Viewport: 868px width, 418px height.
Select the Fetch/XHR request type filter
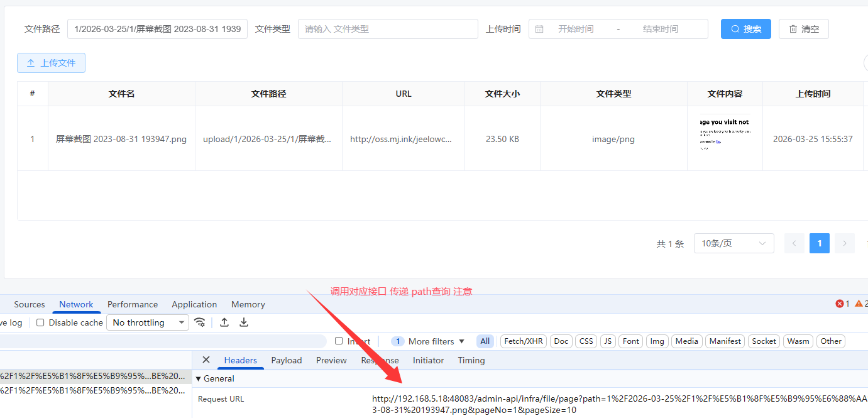(523, 341)
